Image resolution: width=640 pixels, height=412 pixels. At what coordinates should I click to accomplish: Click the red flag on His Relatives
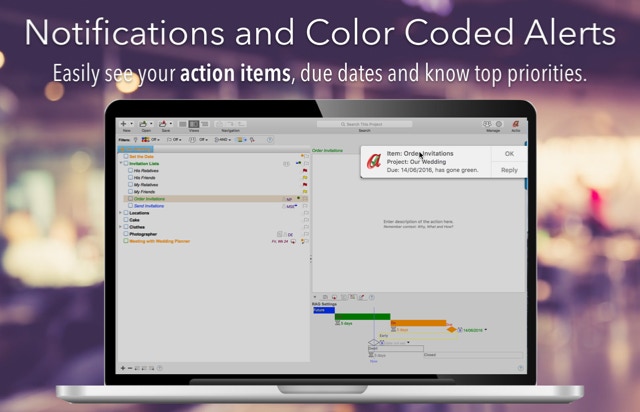tap(305, 171)
